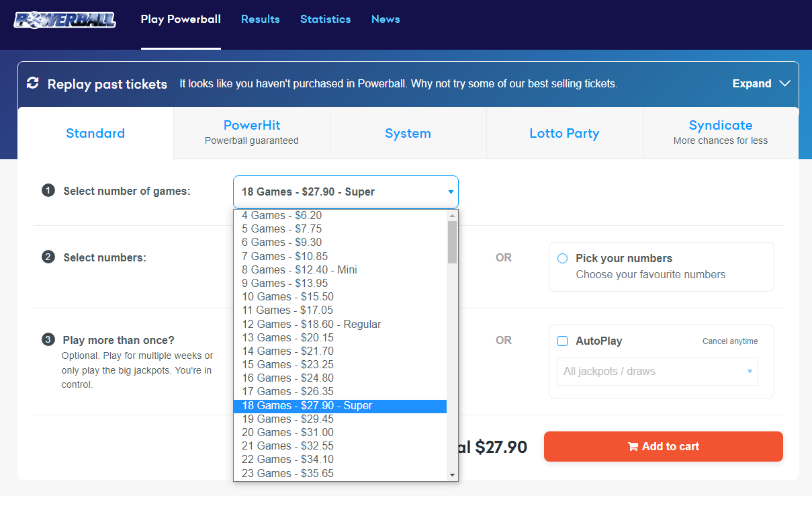Viewport: 812px width, 508px height.
Task: Click the dropdown list scrollbar thumb
Action: click(x=452, y=242)
